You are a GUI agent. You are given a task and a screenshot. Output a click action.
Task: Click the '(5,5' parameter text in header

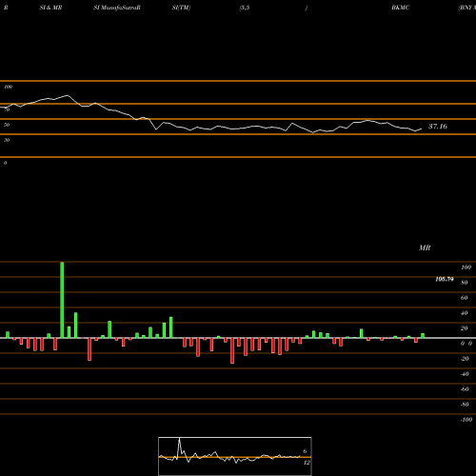245,8
